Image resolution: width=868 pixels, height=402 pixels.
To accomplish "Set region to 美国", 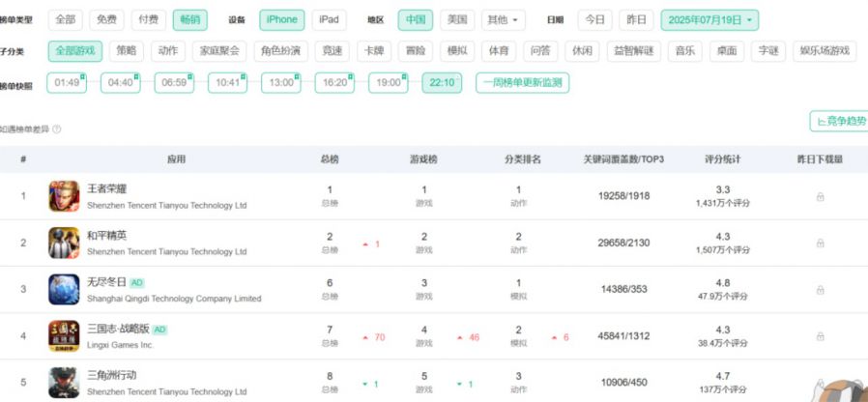I will coord(457,20).
